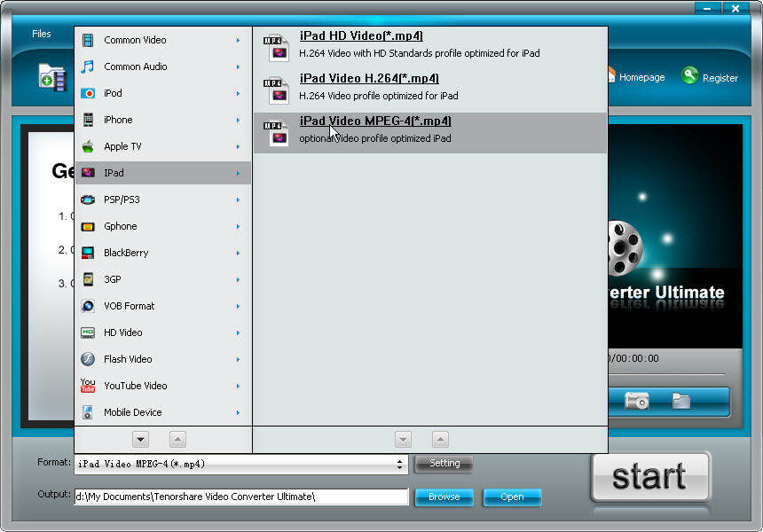Click the YouTube logo icon

tap(88, 386)
